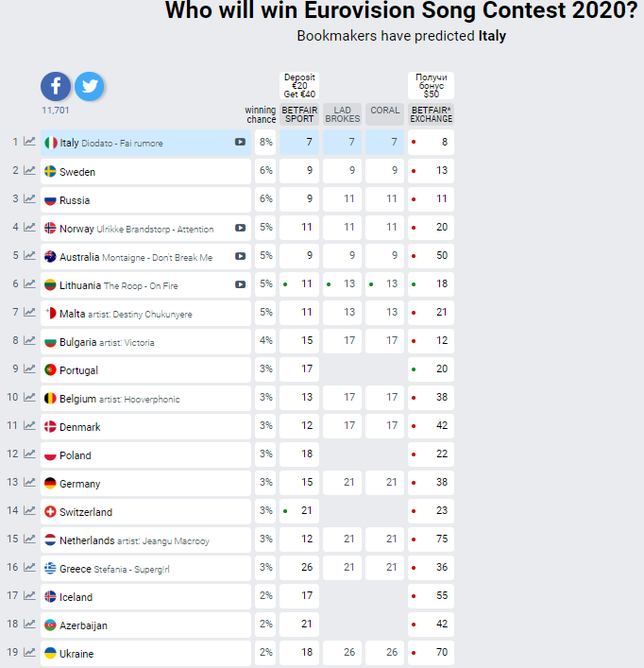Open the Italy Diodato entry row
The height and width of the screenshot is (668, 644).
pos(145,143)
